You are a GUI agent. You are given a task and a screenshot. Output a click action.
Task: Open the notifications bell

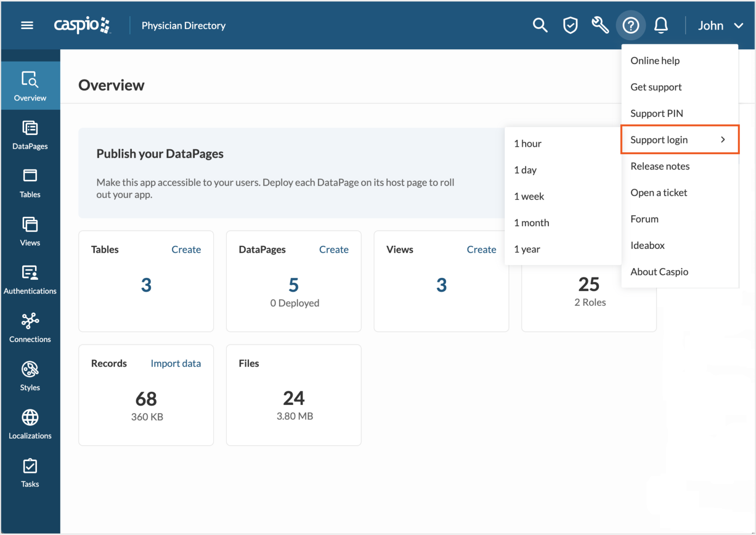coord(661,25)
